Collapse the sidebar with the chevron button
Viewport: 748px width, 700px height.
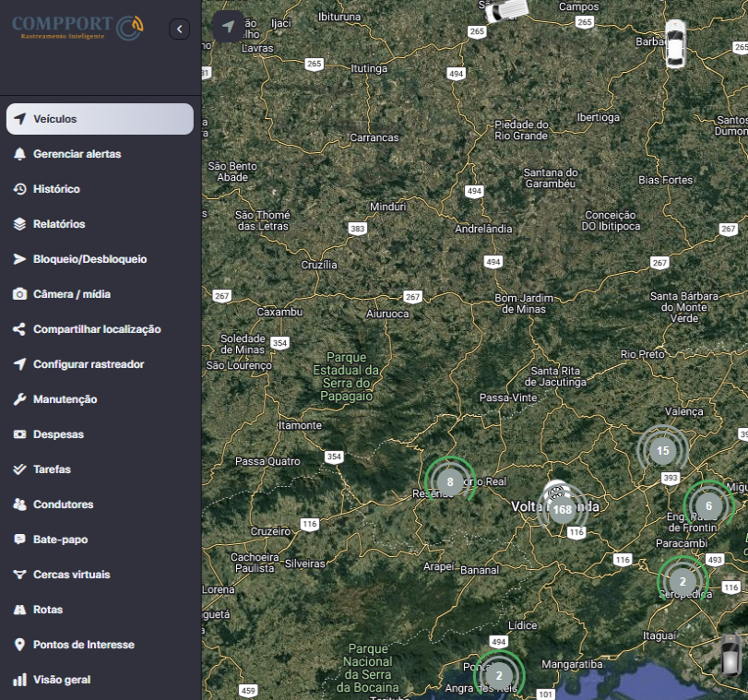(179, 30)
